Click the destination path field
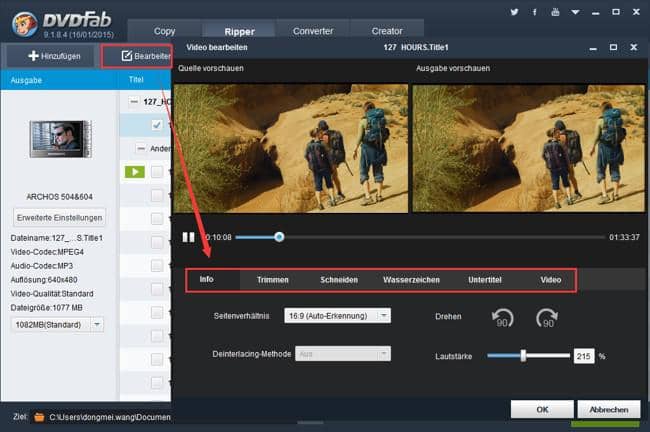 (x=110, y=417)
